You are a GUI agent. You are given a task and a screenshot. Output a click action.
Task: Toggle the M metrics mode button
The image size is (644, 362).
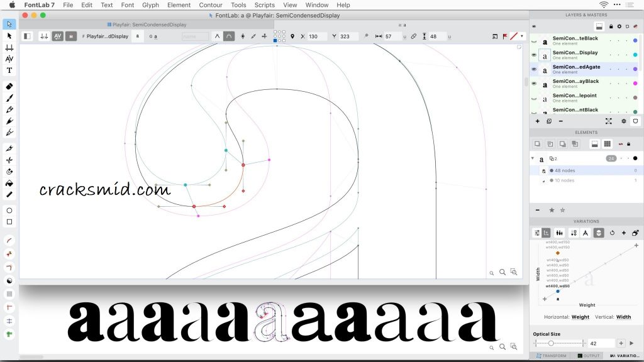[71, 36]
